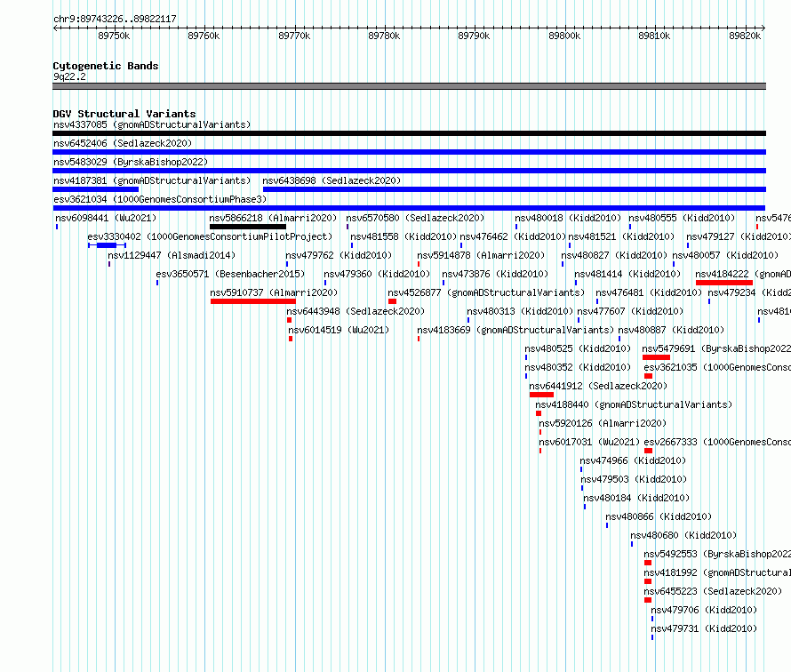Screen dimensions: 791x672
Task: Click nsv480313 (Kidd2010) label
Action: coord(520,311)
